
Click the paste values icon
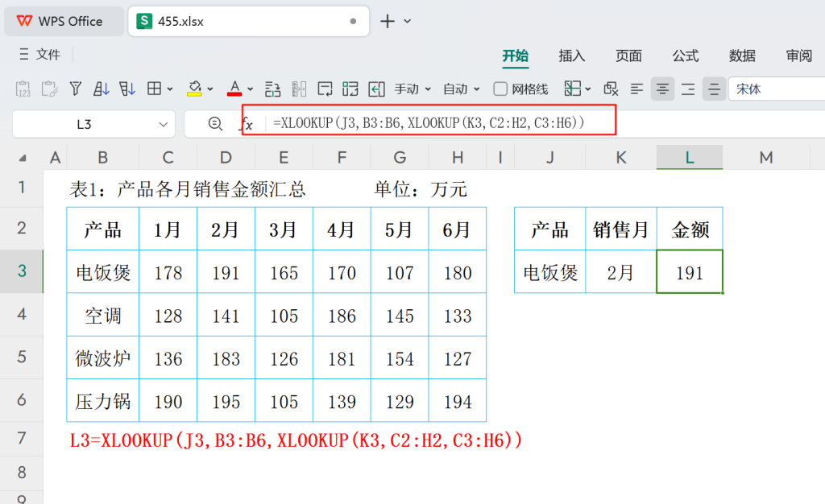[23, 89]
